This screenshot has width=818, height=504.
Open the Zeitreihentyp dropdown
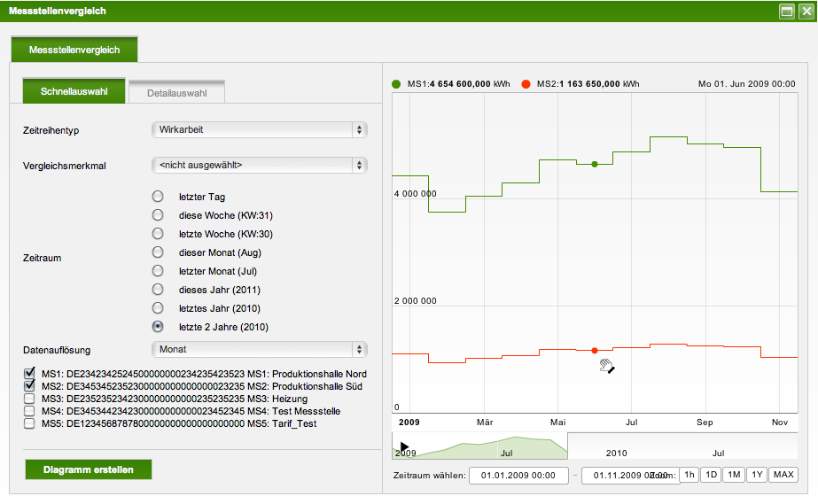259,130
